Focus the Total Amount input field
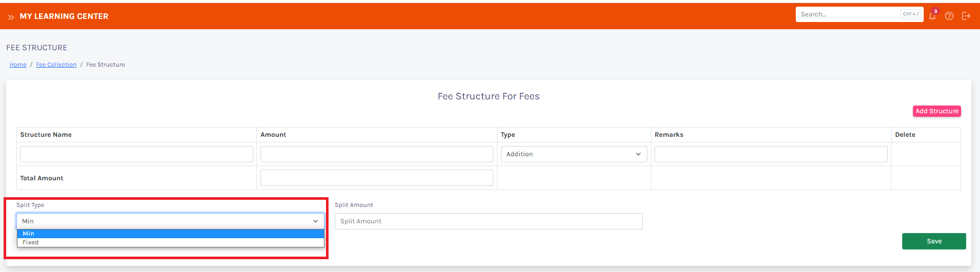980x272 pixels. point(377,178)
